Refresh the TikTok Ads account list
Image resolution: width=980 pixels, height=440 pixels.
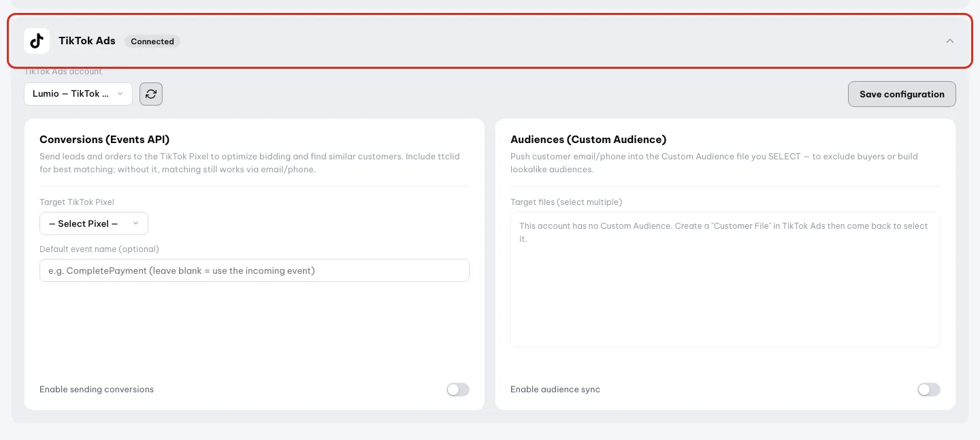coord(151,94)
